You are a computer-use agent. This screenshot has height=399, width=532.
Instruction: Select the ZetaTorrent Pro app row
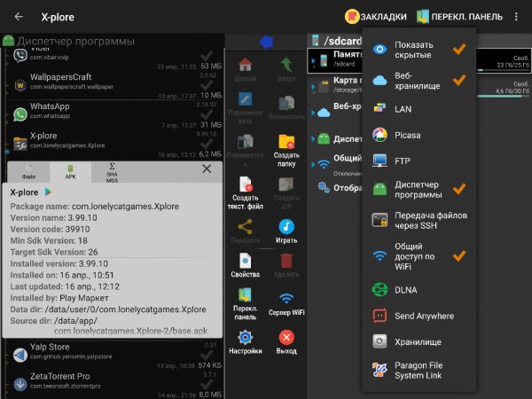(114, 385)
